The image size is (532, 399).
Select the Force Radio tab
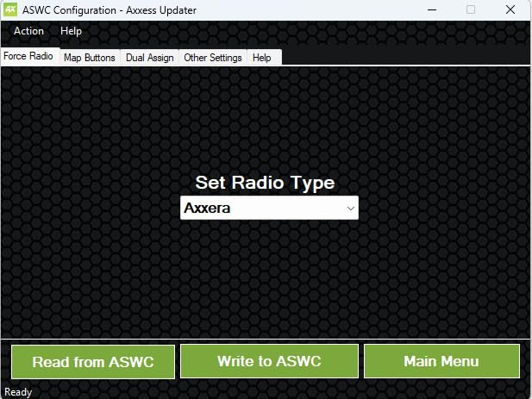(30, 56)
